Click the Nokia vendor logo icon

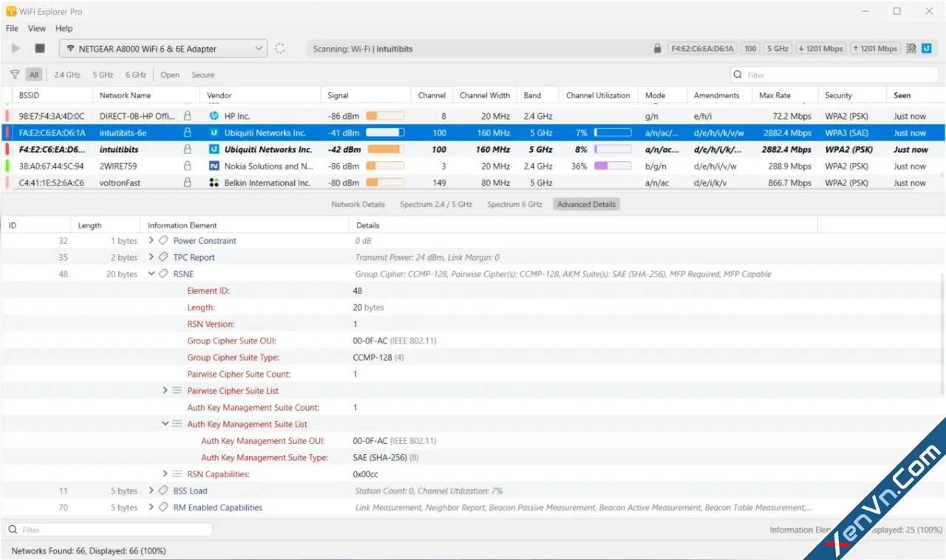[x=214, y=166]
